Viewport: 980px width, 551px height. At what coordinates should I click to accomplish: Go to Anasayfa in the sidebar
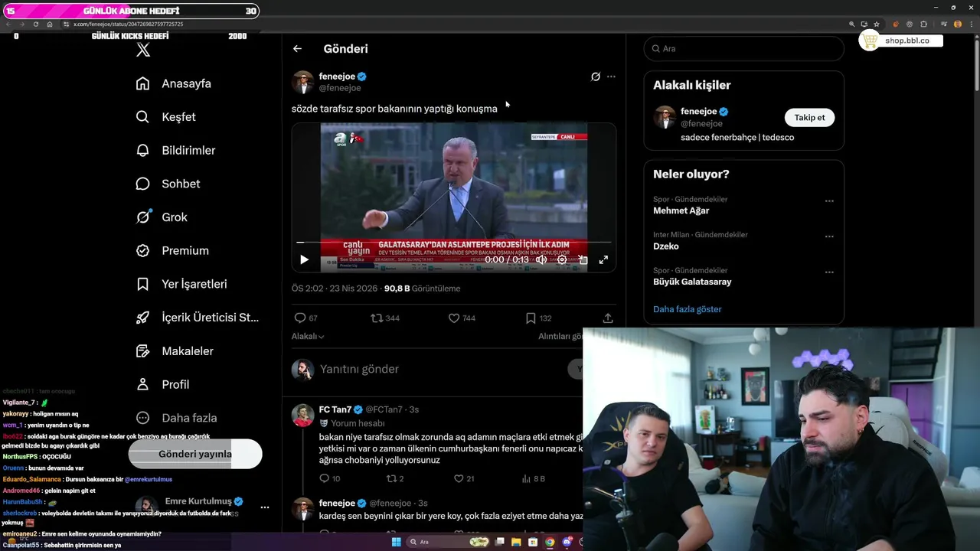coord(174,83)
